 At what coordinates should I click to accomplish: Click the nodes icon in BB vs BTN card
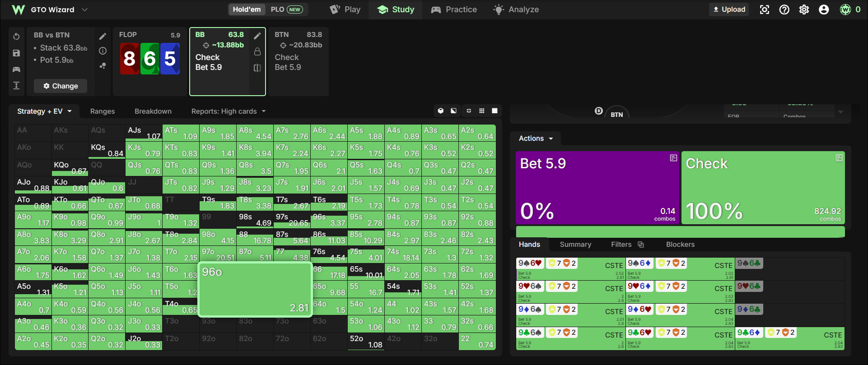point(103,66)
